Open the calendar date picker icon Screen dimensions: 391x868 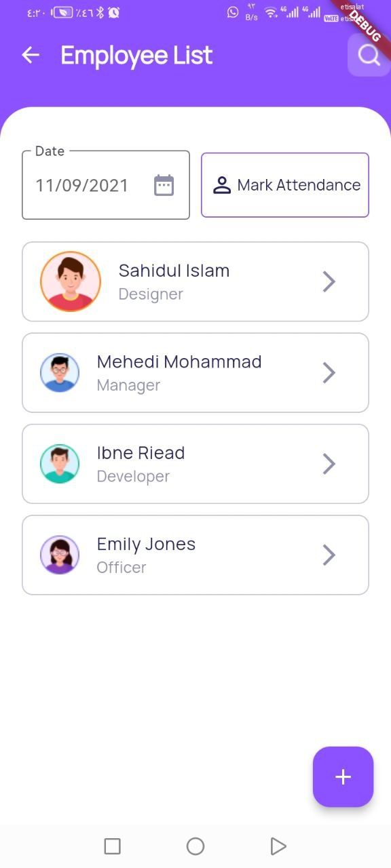point(164,185)
